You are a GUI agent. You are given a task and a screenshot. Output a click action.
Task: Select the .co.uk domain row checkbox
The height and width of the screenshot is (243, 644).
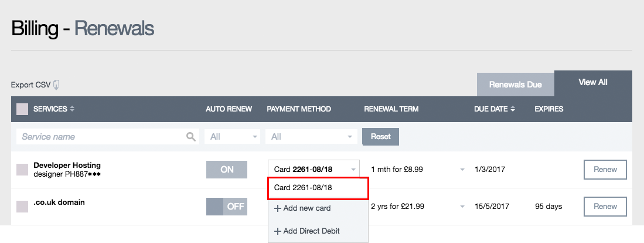pos(22,206)
